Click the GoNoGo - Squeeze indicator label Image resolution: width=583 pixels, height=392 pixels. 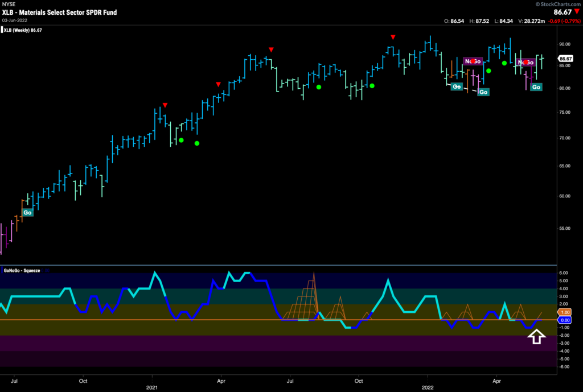pyautogui.click(x=22, y=270)
